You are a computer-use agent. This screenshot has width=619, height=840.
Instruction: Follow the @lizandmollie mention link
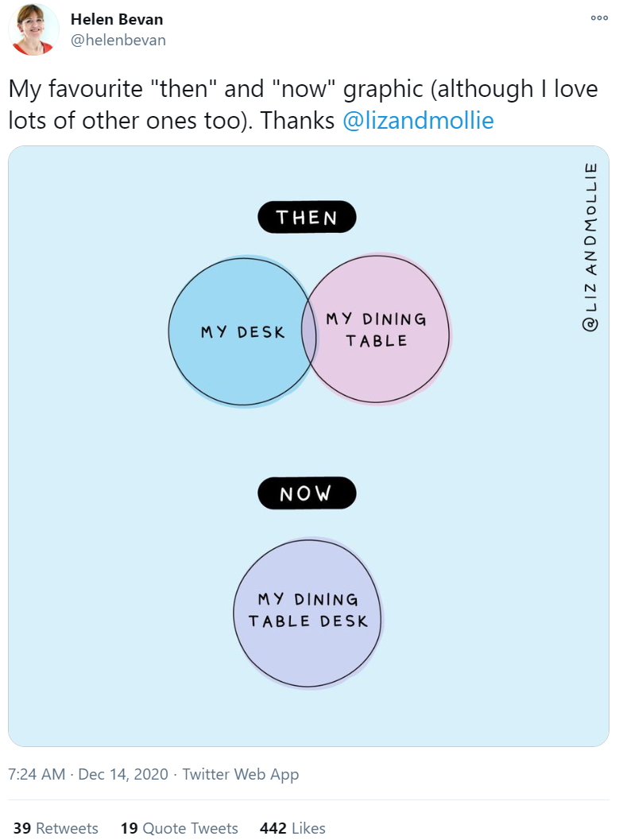click(418, 121)
